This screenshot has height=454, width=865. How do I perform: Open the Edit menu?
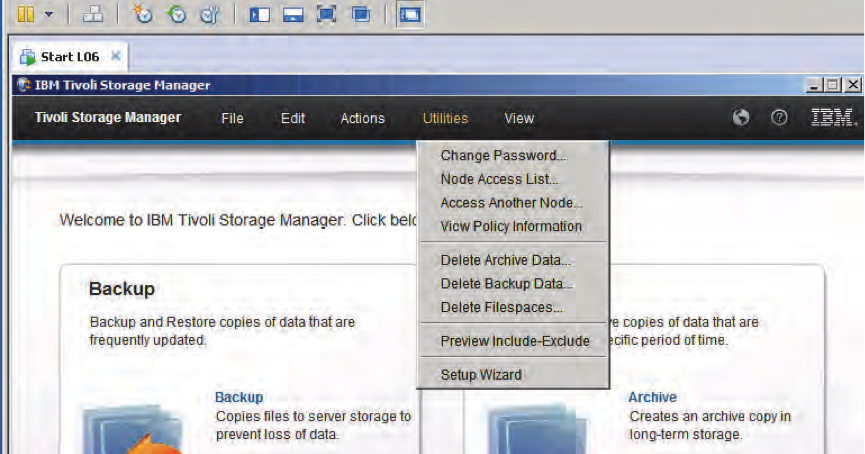(x=292, y=118)
